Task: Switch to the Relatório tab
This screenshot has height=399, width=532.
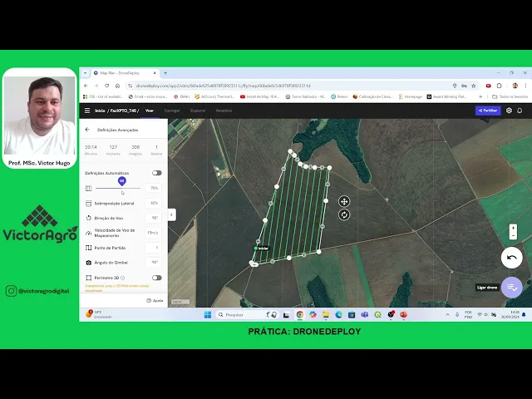Action: [x=224, y=111]
